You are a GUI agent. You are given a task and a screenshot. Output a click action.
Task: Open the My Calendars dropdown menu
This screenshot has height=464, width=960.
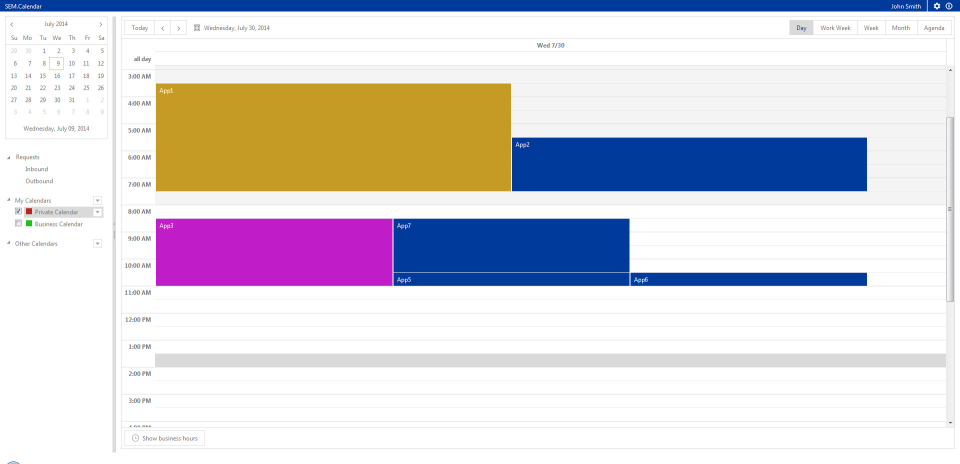97,200
